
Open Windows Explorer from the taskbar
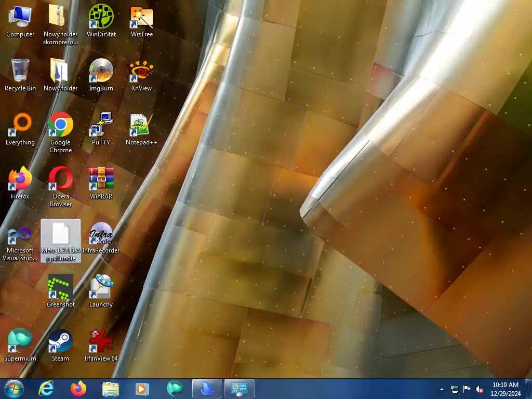(111, 389)
